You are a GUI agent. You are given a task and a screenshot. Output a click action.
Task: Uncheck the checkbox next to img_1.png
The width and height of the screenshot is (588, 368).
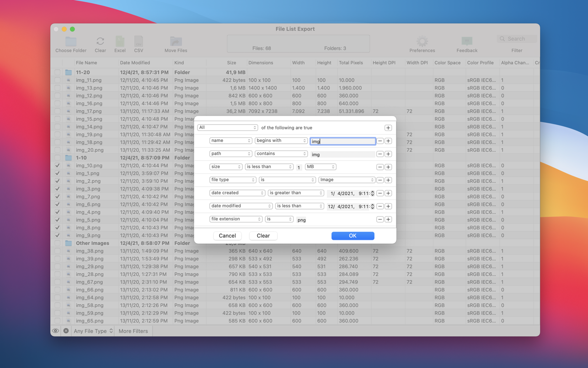click(x=57, y=173)
